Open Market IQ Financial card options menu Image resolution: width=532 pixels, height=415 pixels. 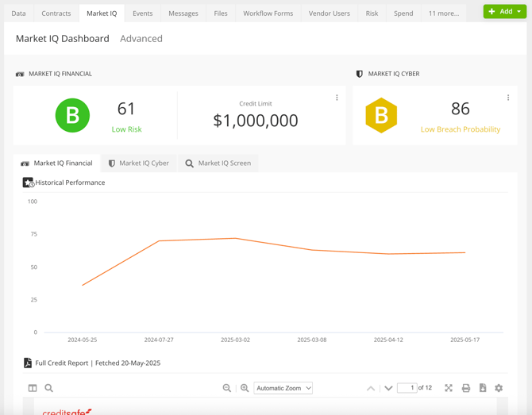[x=337, y=98]
